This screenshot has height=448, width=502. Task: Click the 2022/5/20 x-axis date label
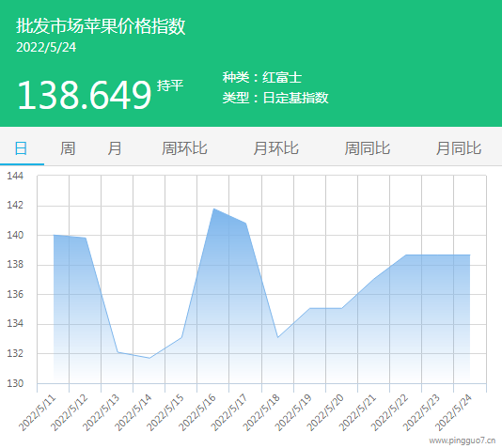click(x=325, y=412)
